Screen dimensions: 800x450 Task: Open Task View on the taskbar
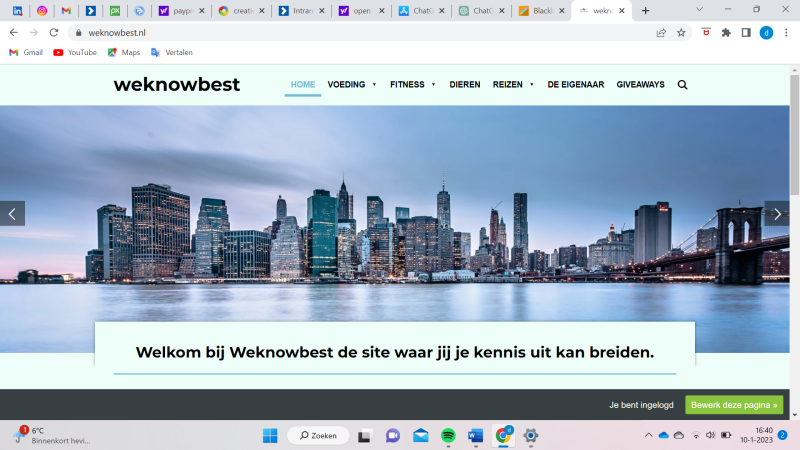pyautogui.click(x=364, y=436)
